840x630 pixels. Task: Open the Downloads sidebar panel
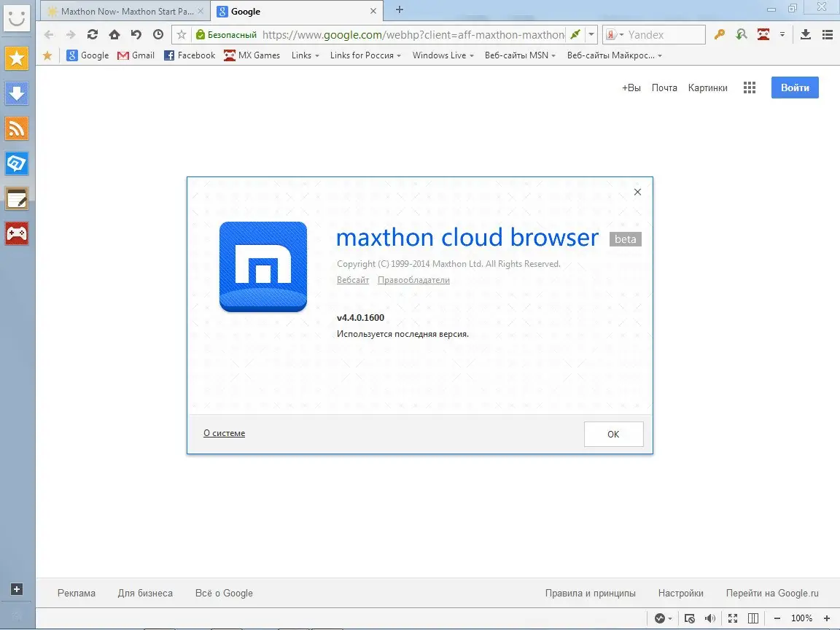point(17,93)
